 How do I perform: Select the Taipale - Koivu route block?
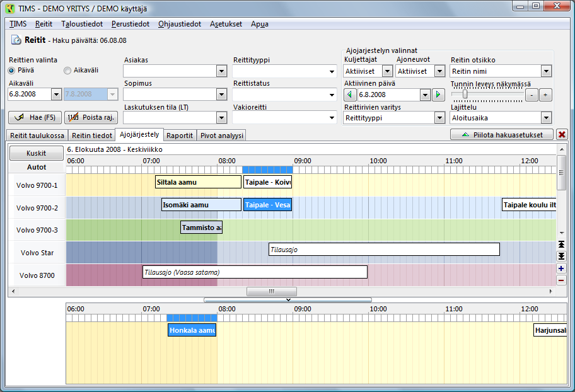268,182
